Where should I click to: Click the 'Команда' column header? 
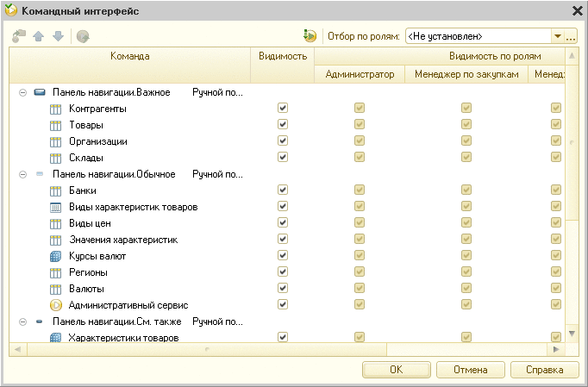(x=130, y=56)
